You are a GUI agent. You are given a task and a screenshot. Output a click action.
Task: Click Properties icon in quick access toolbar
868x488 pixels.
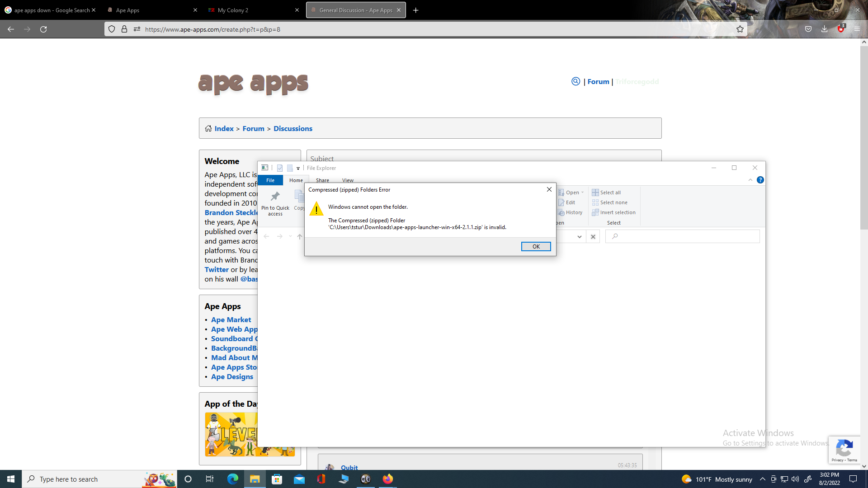point(280,168)
